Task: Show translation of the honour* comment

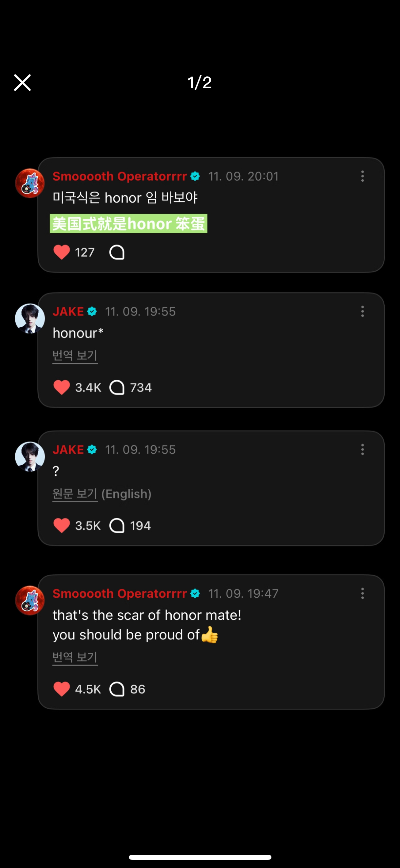Action: [75, 356]
